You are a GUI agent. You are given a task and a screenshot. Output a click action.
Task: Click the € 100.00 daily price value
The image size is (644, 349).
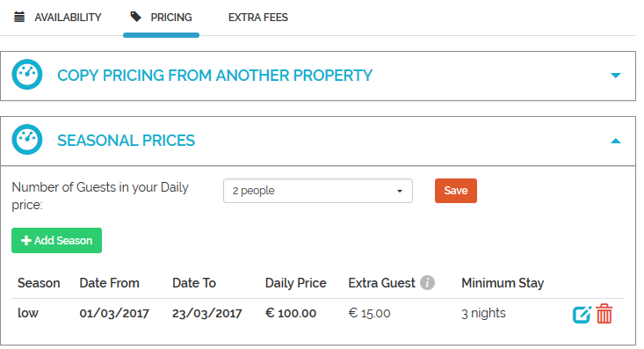pyautogui.click(x=291, y=313)
